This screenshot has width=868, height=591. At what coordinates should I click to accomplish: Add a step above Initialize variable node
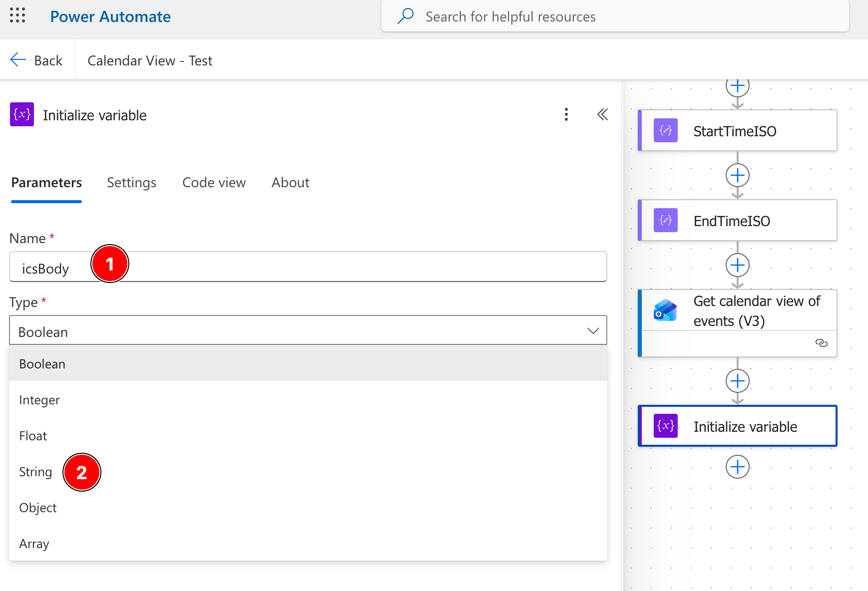738,381
